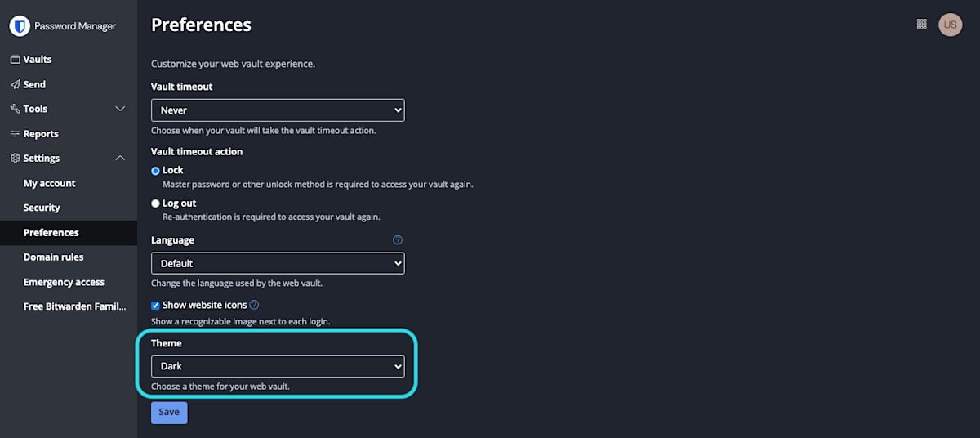Click the Bitwarden shield logo

point(20,26)
